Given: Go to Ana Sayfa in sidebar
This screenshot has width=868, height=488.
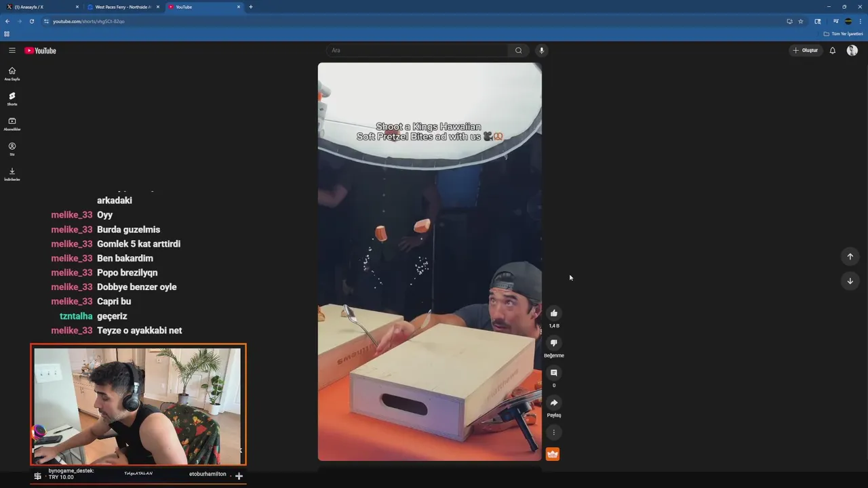Looking at the screenshot, I should click(12, 73).
